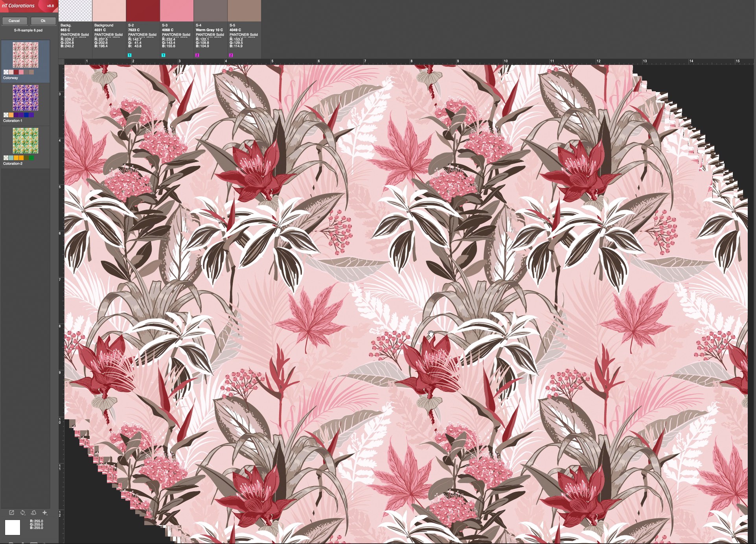
Task: Click magenta group tag under S-5
Action: [x=231, y=55]
